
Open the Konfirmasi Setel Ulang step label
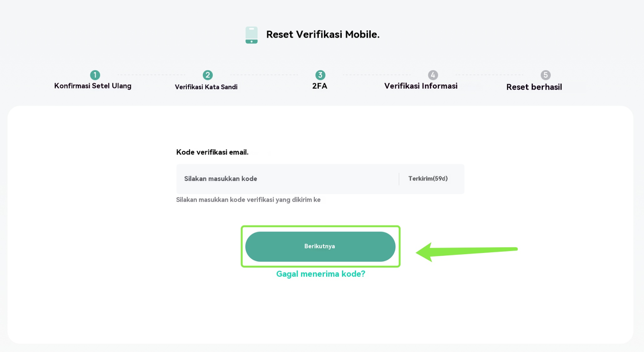[x=93, y=86]
